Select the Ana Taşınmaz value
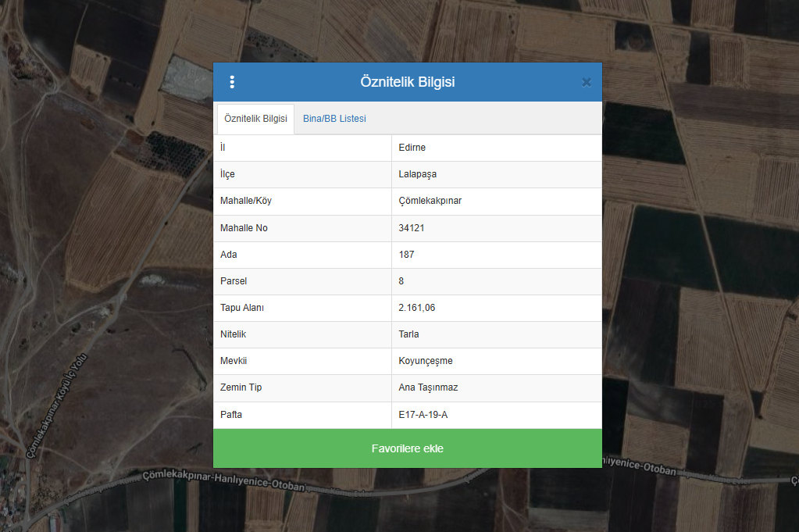 (428, 387)
